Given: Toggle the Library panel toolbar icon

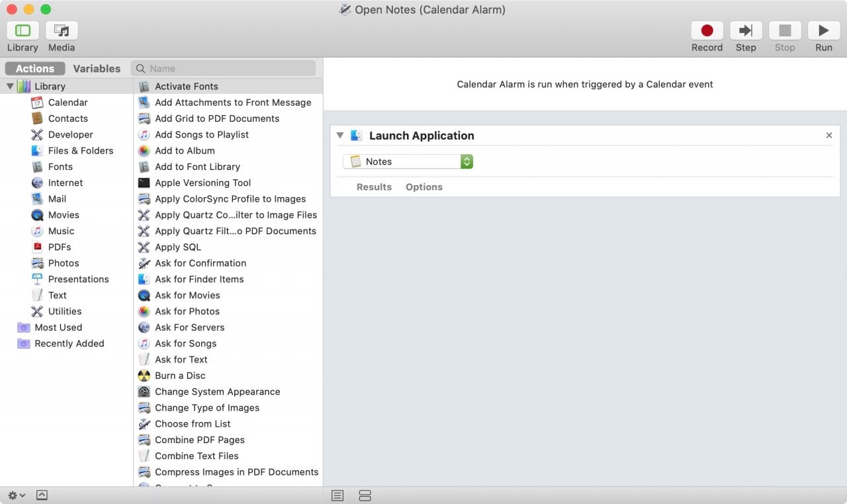Looking at the screenshot, I should [x=22, y=30].
